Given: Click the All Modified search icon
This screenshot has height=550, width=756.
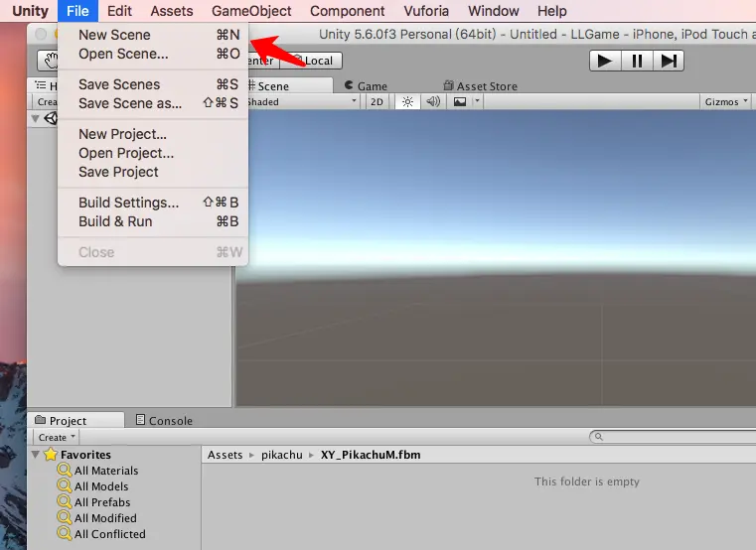Looking at the screenshot, I should point(65,517).
